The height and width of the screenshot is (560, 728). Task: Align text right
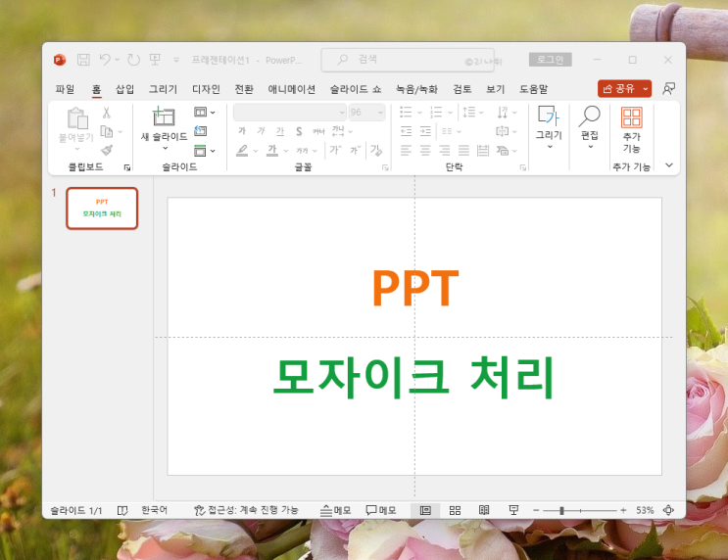(444, 150)
